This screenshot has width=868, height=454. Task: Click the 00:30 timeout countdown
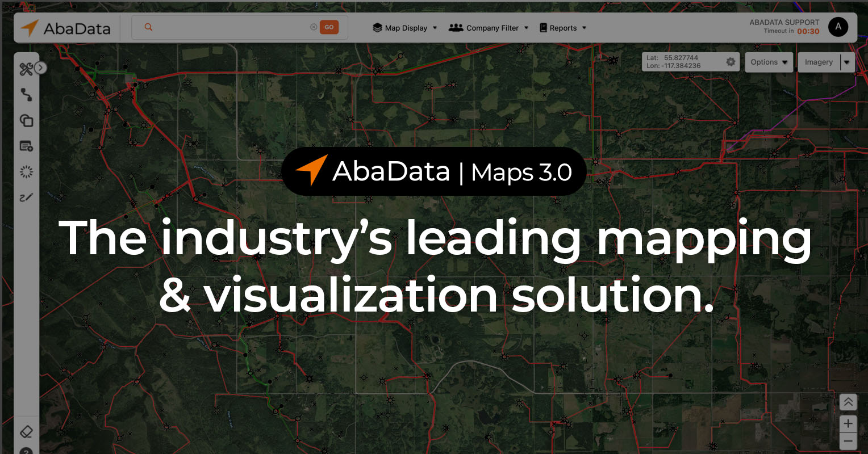808,32
